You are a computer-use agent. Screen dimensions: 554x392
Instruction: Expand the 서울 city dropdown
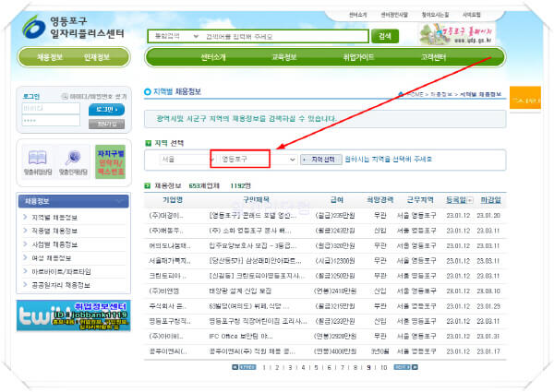click(187, 160)
